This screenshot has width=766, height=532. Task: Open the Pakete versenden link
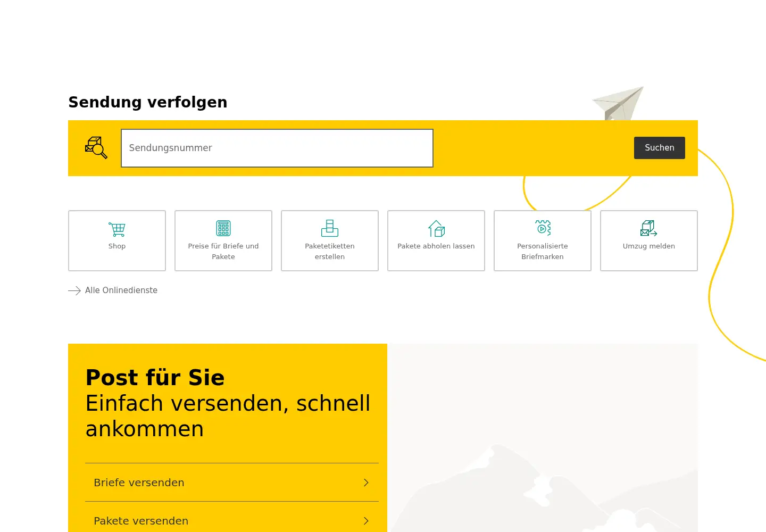(x=232, y=521)
